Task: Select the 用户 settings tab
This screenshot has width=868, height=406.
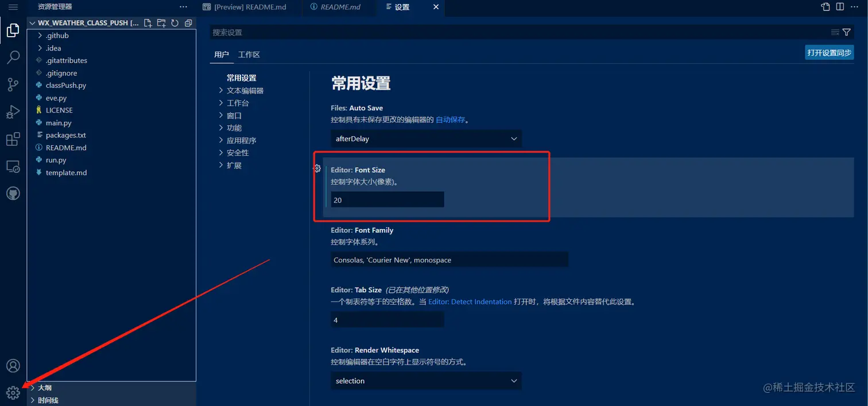Action: (x=222, y=55)
